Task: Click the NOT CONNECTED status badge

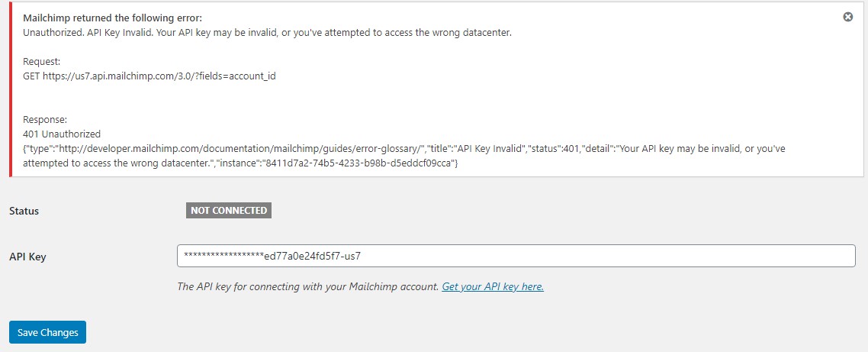Action: coord(229,211)
